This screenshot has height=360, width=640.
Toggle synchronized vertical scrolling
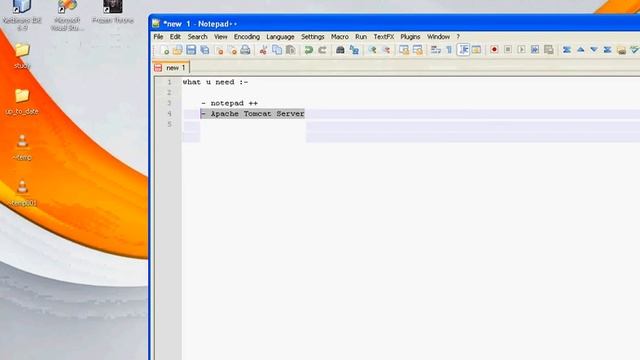click(404, 50)
